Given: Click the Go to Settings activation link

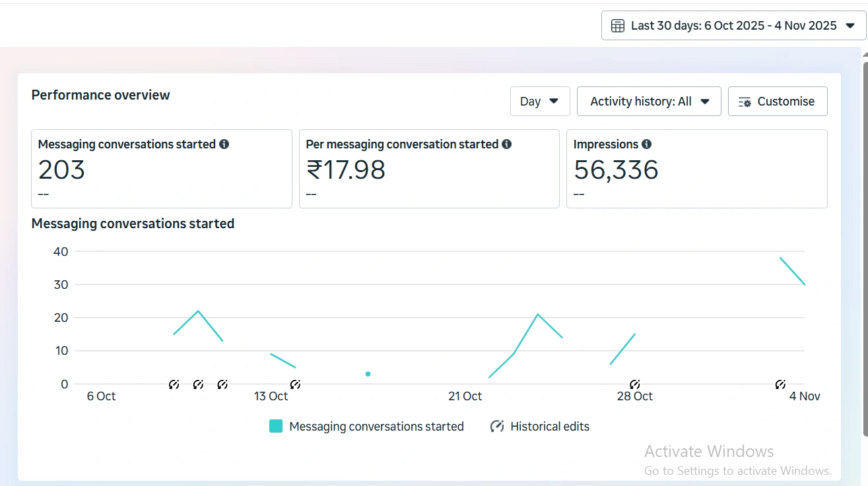Looking at the screenshot, I should pyautogui.click(x=737, y=471).
